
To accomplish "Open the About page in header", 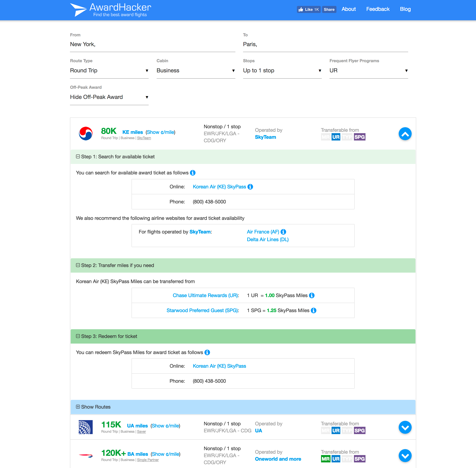I will 349,9.
